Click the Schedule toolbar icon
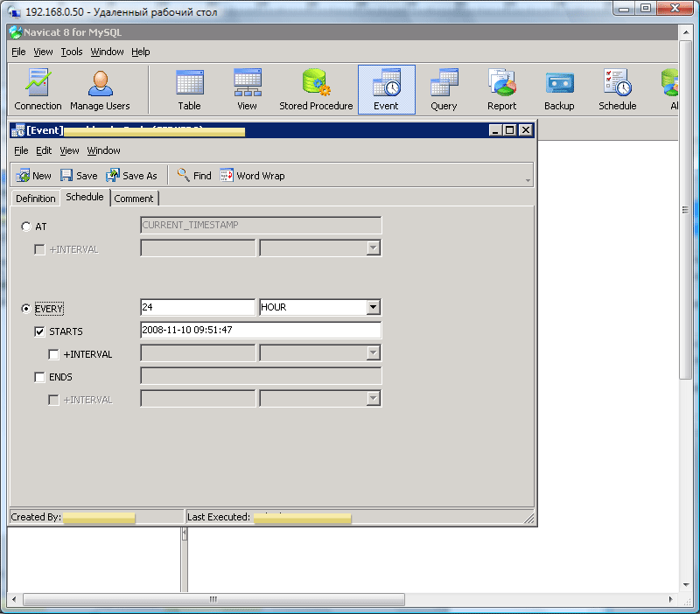Screen dimensions: 700x614 617,90
